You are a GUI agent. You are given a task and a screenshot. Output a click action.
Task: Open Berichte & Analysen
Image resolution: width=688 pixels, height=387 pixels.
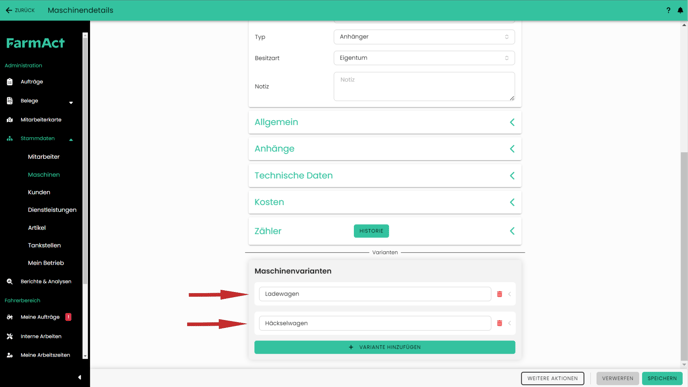[x=46, y=281]
